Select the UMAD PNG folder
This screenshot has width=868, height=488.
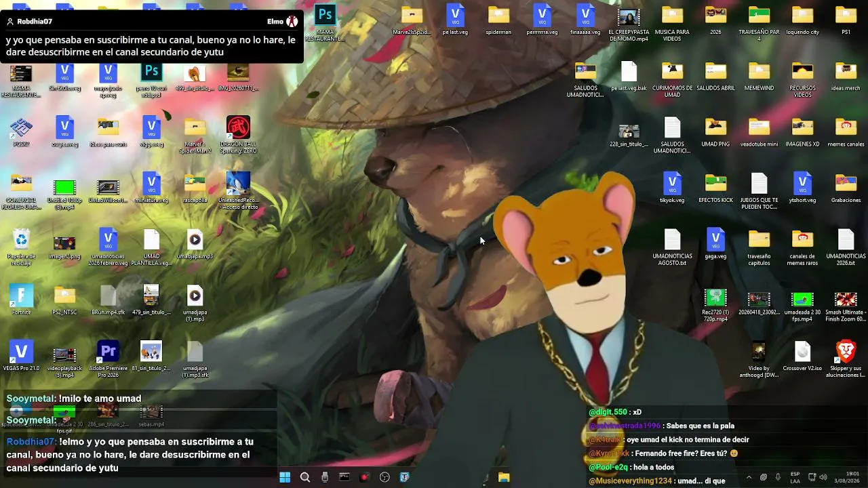(x=715, y=132)
